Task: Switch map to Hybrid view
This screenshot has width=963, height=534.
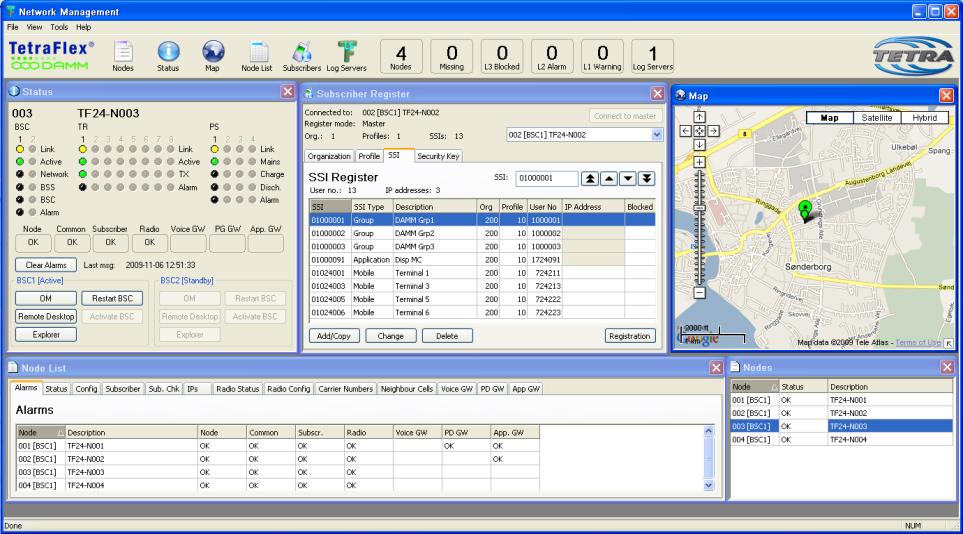Action: (924, 118)
